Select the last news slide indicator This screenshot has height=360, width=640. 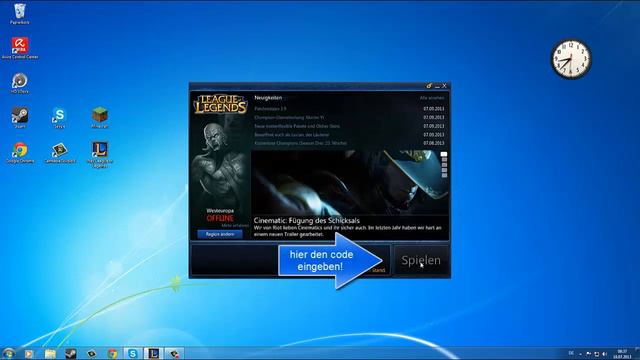pos(444,176)
